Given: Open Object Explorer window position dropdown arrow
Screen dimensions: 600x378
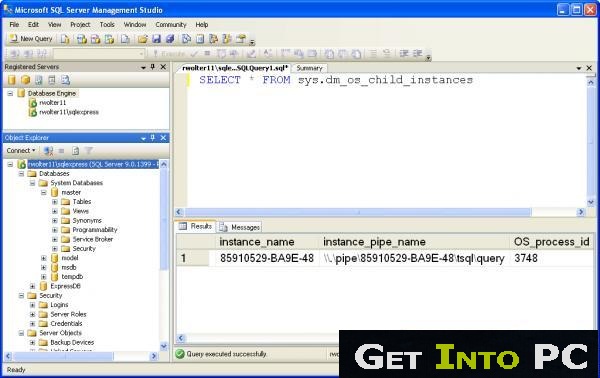Looking at the screenshot, I should point(143,138).
